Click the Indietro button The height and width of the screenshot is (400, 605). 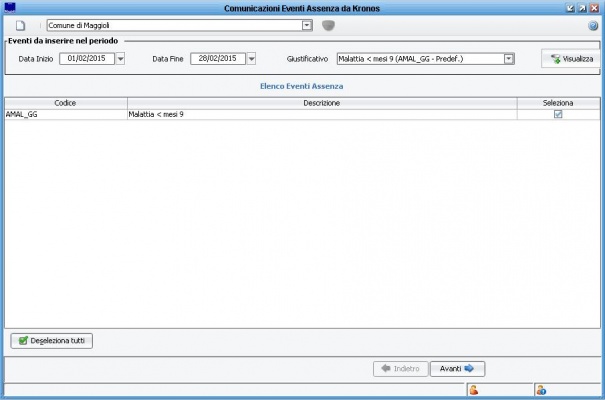401,369
